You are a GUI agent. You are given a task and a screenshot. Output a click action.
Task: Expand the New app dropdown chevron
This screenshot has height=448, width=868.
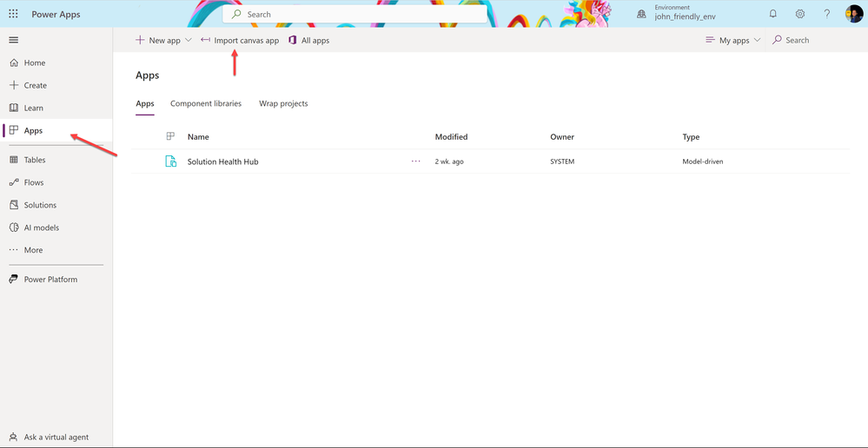point(189,41)
